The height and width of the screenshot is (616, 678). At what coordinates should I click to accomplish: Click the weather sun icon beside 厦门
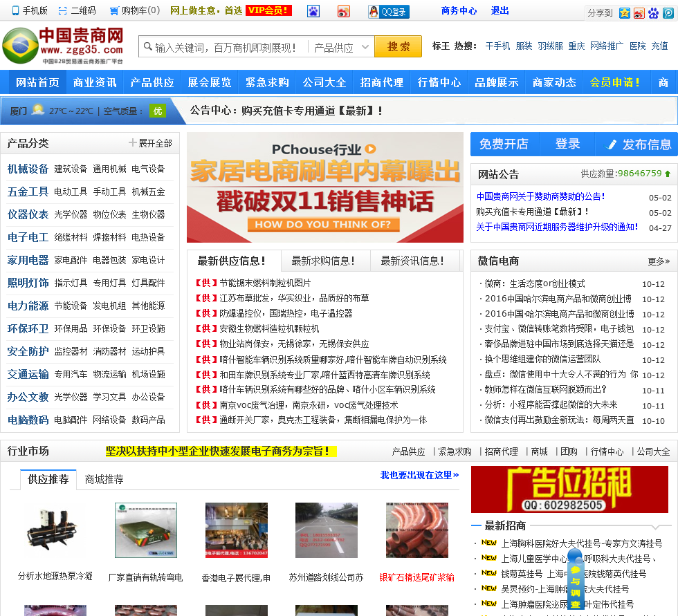pos(38,110)
